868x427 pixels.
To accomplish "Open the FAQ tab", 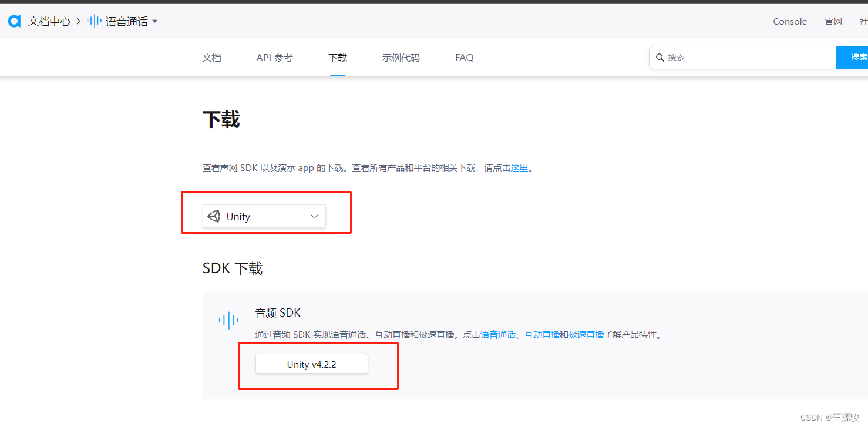I will [465, 58].
